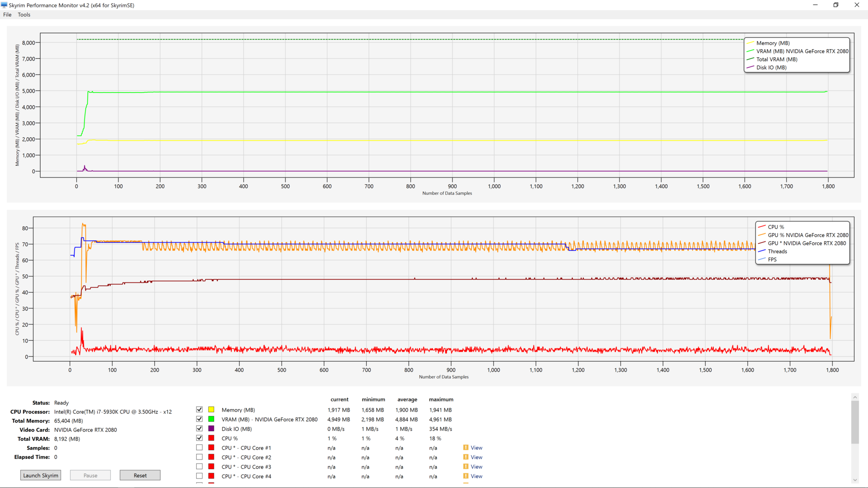Pick the green VRAM color swatch
Viewport: 868px width, 488px height.
211,419
